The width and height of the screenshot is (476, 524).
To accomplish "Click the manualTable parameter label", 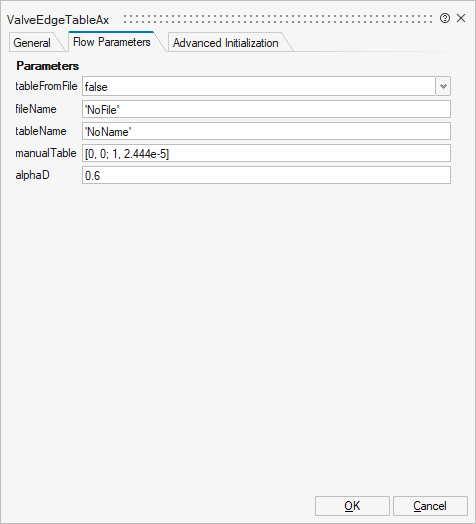I will [46, 153].
